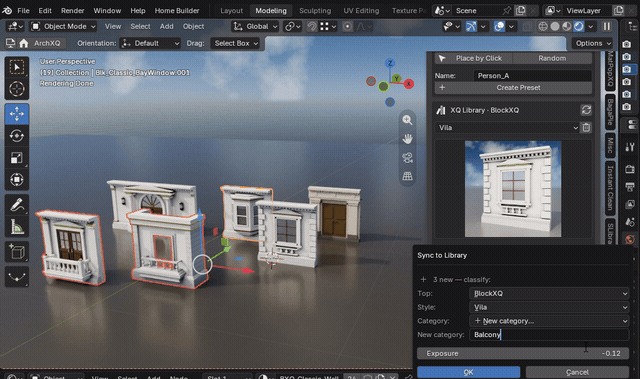Click the New category text field
Screen dimensions: 640x379
point(549,335)
